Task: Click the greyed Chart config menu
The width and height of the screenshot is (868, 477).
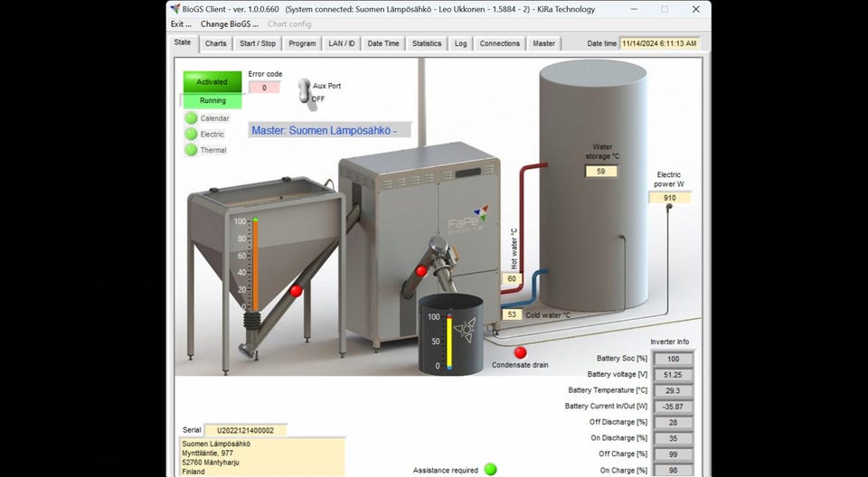Action: pos(289,23)
